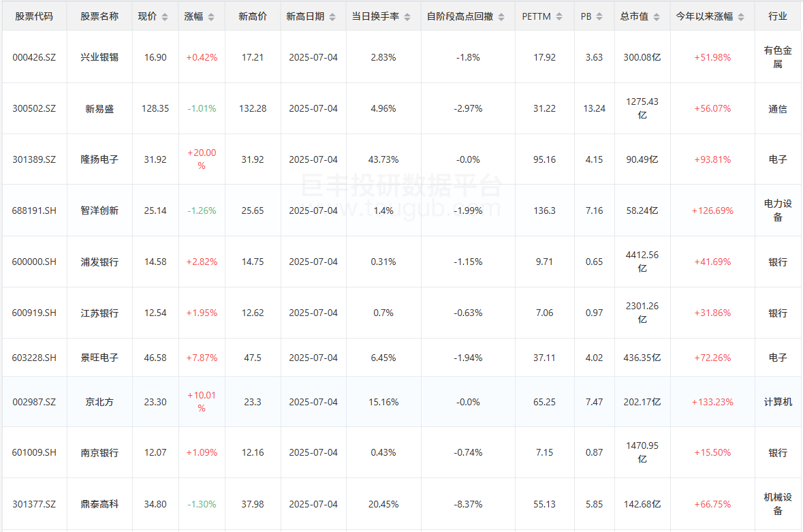This screenshot has width=803, height=532.
Task: Select stock code 600919.SH
Action: [34, 313]
